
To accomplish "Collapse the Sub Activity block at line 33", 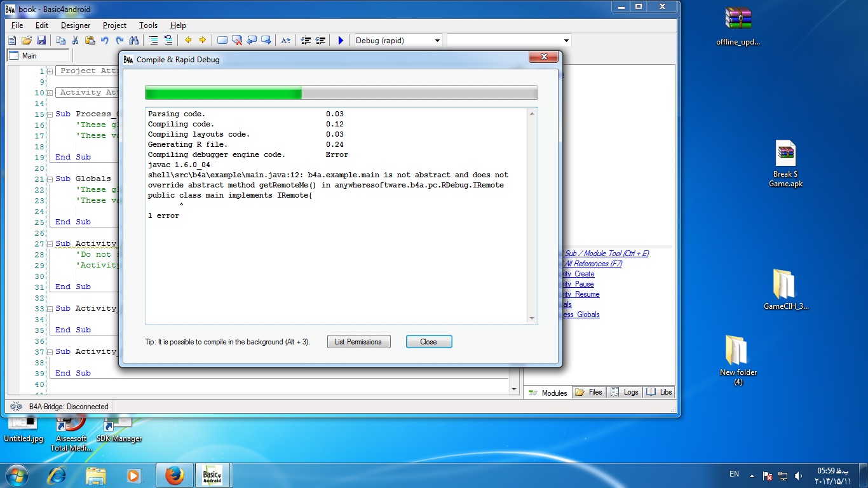I will [x=50, y=309].
